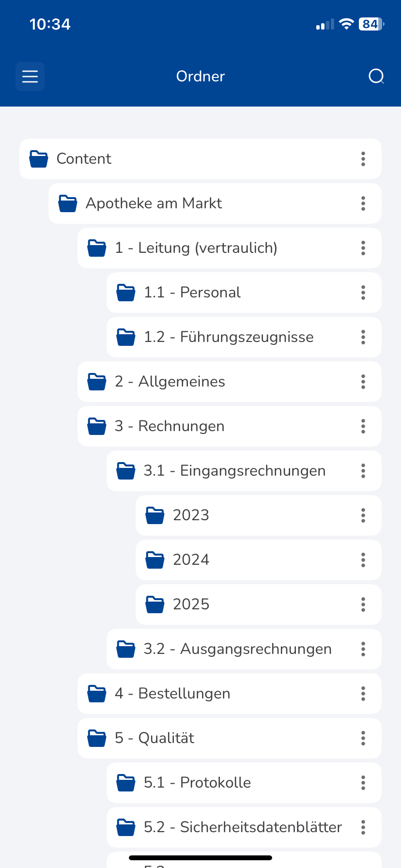Collapse the 5 - Qualität folder
The image size is (401, 868).
(97, 738)
